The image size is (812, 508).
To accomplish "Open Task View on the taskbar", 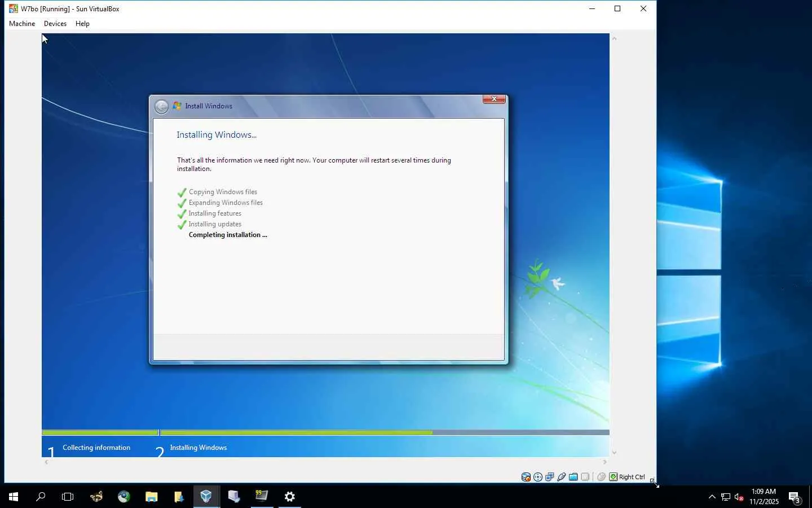I will tap(68, 497).
